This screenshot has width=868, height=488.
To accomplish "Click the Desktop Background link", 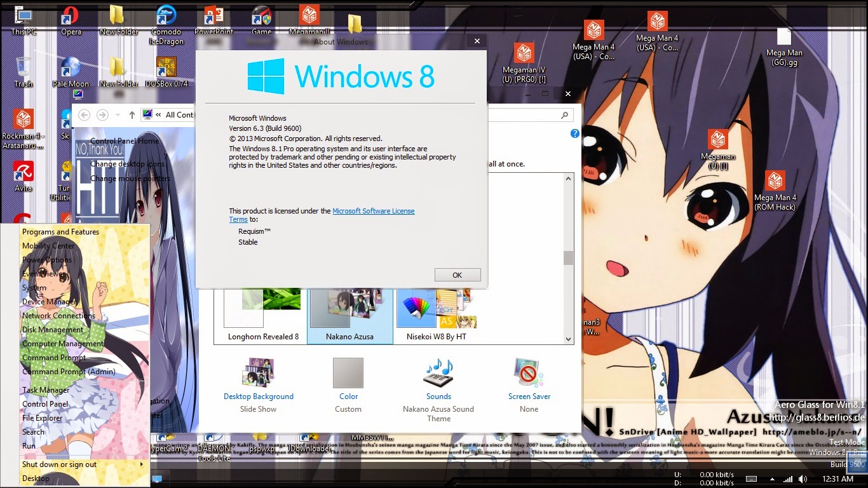I will pos(258,396).
